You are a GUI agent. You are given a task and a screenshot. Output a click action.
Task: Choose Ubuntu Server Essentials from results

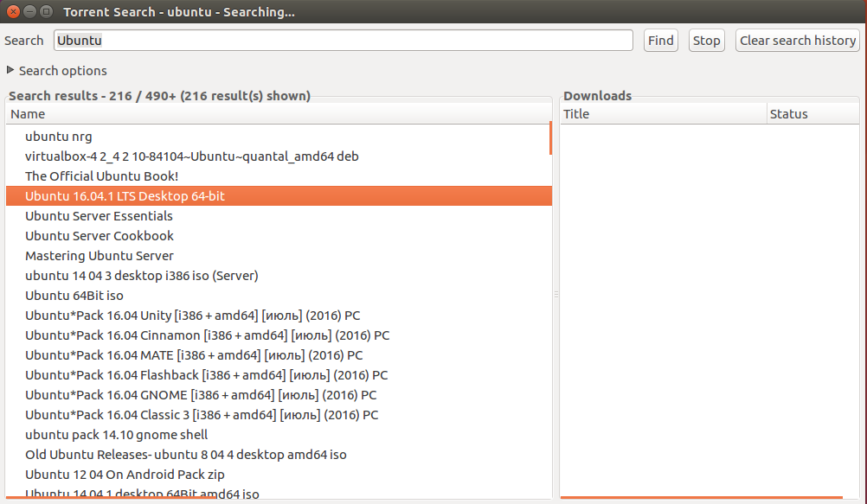[x=99, y=216]
